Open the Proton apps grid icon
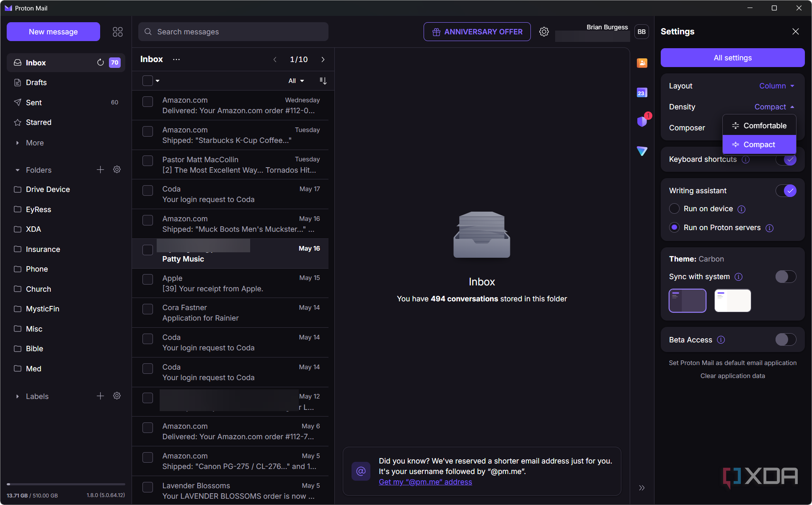 point(118,32)
